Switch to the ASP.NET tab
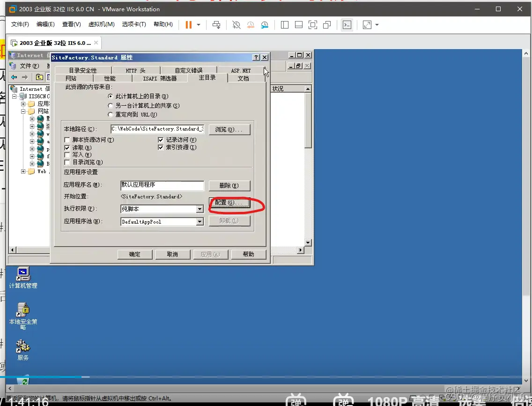 tap(241, 71)
